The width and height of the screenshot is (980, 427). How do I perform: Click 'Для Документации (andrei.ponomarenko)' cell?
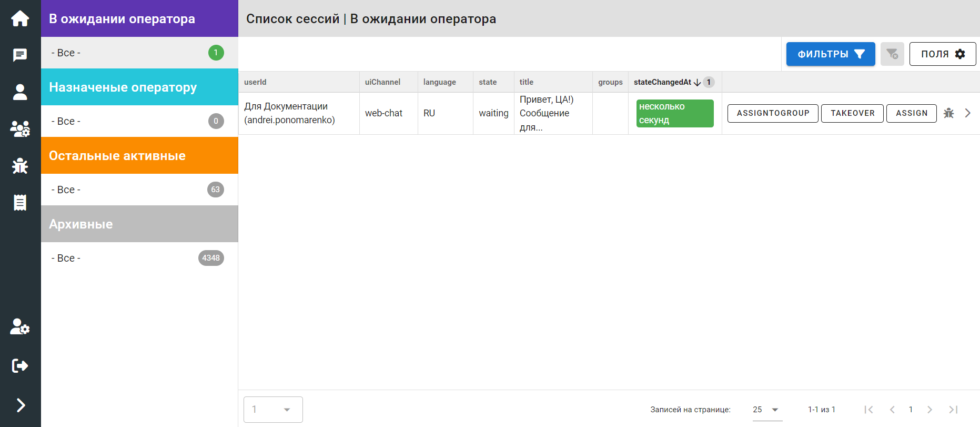click(x=299, y=113)
